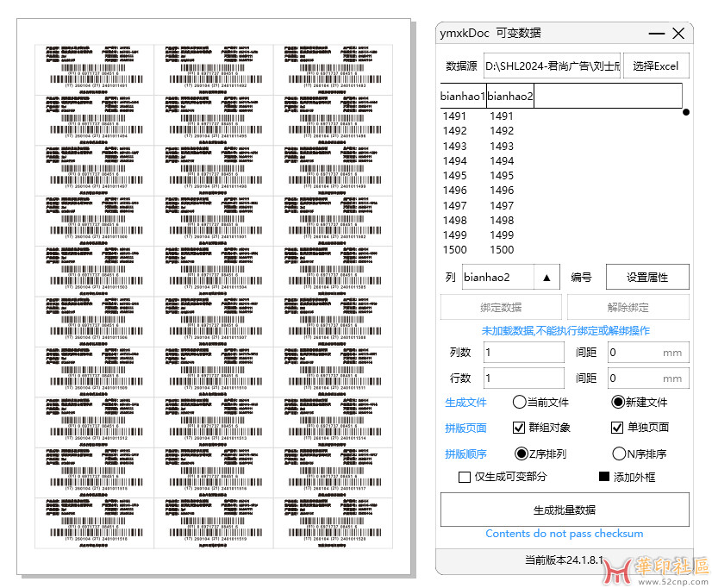Screen dimensions: 712x588
Task: Click the 行数 间距 mm field
Action: (x=648, y=378)
